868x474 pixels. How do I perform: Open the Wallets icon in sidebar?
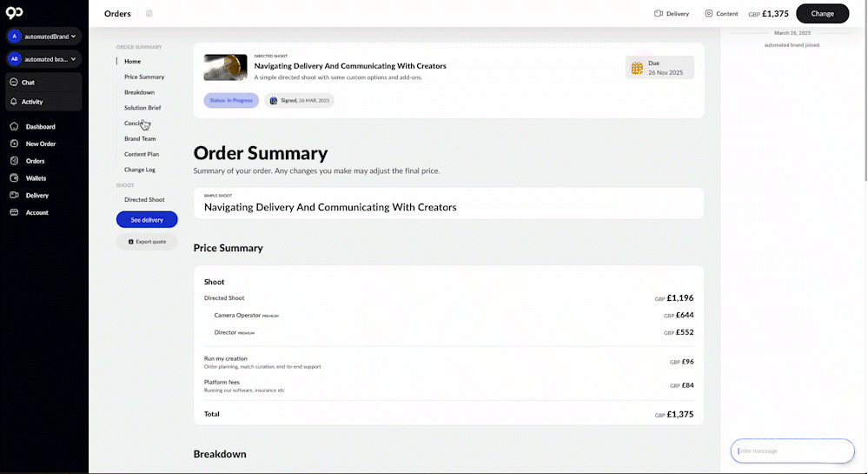(14, 178)
